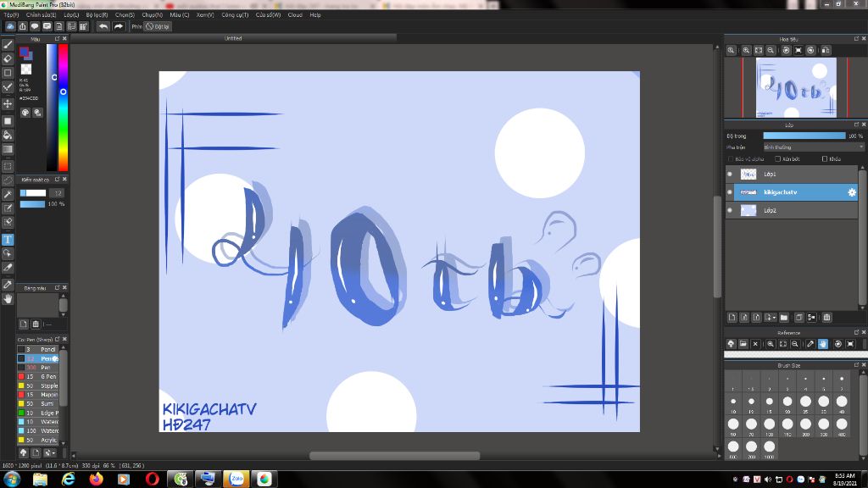The image size is (868, 488).
Task: Click the cloud save toolbar icon
Action: [x=10, y=26]
